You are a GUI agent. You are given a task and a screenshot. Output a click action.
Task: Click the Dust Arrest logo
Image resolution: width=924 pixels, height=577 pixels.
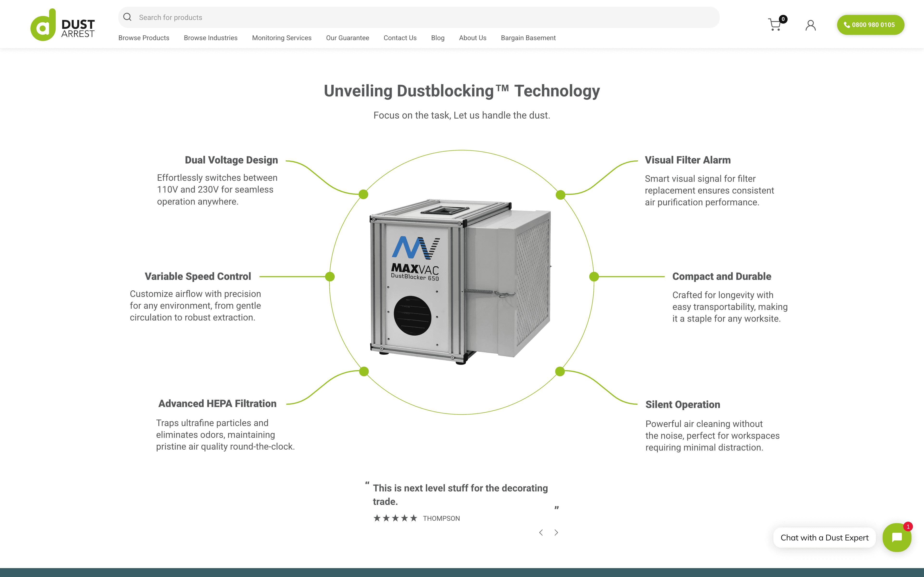63,25
